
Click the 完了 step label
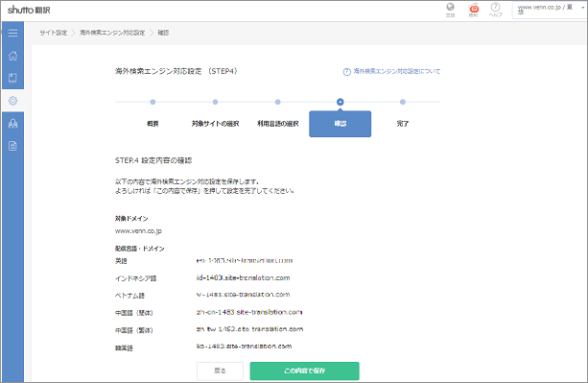(x=403, y=124)
